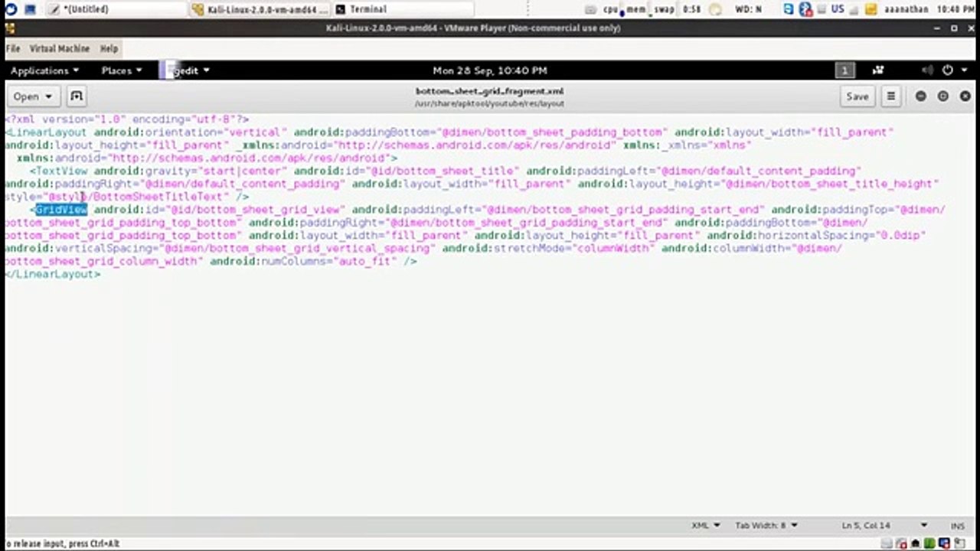Click the CPU monitor applet
The image size is (980, 551).
[610, 9]
